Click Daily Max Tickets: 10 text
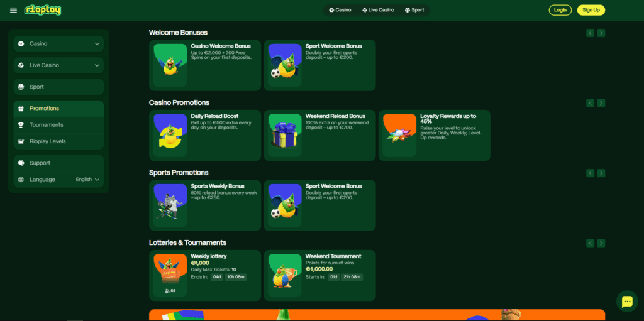This screenshot has height=321, width=644. [x=214, y=269]
